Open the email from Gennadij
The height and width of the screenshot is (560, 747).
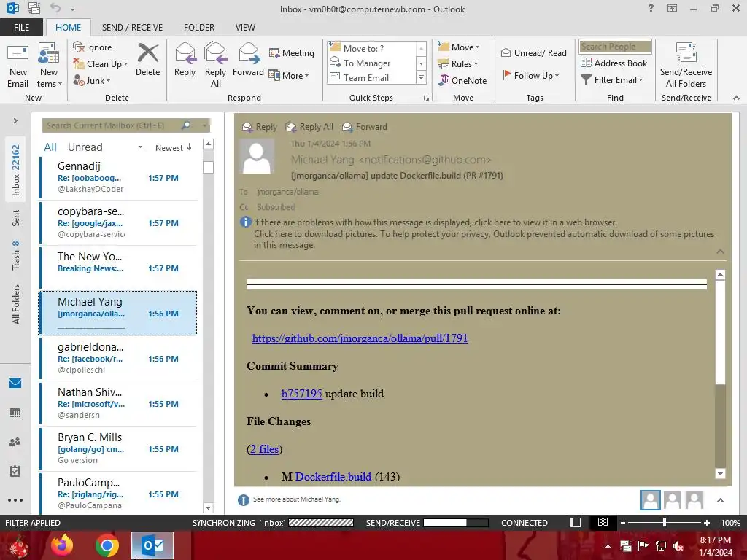(117, 177)
